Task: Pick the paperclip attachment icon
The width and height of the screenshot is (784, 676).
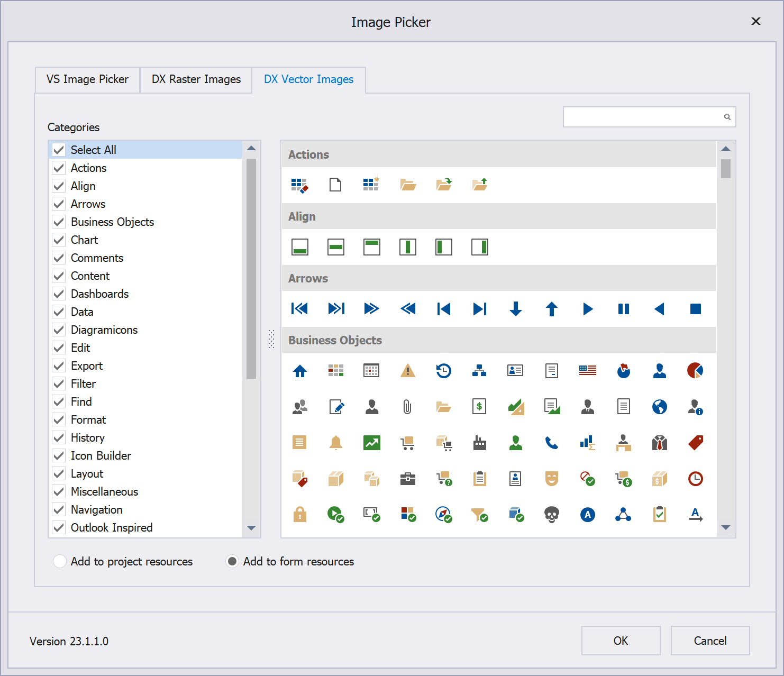Action: [x=407, y=407]
